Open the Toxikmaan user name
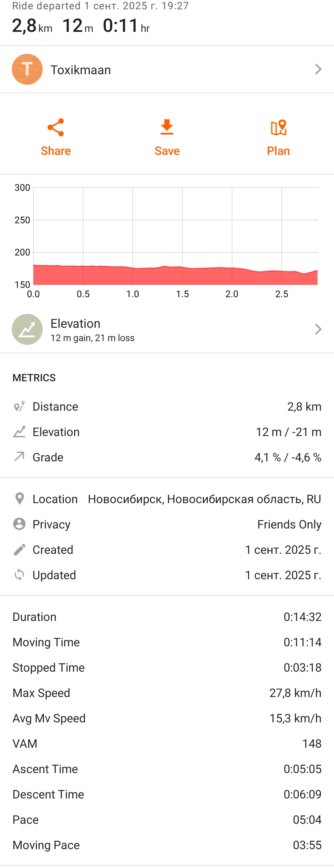334x868 pixels. click(80, 70)
